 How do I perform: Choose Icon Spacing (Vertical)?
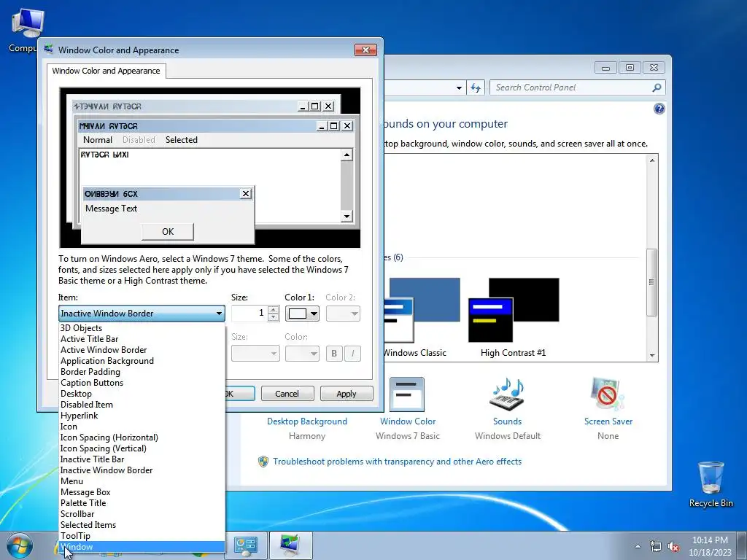[142, 448]
